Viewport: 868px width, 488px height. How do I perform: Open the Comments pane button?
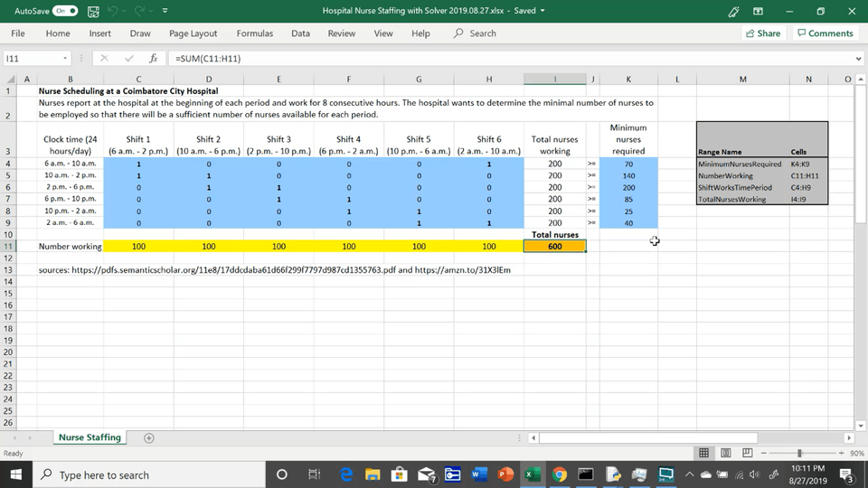coord(826,33)
